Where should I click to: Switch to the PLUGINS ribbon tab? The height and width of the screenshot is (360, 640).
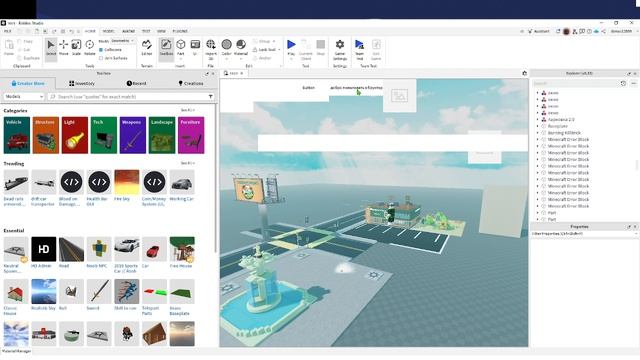(x=180, y=31)
